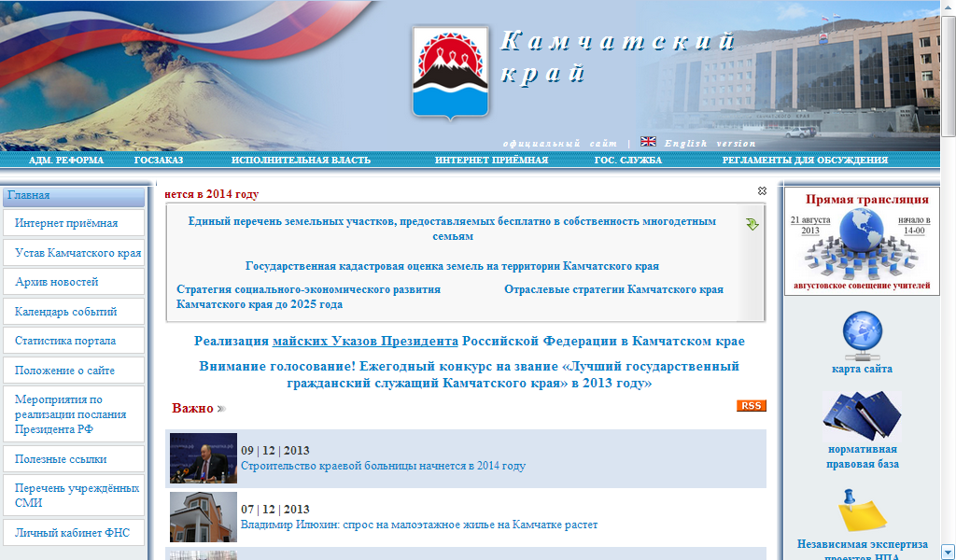956x560 pixels.
Task: Open Отраслевые стратегии Камчатского края link
Action: point(613,289)
